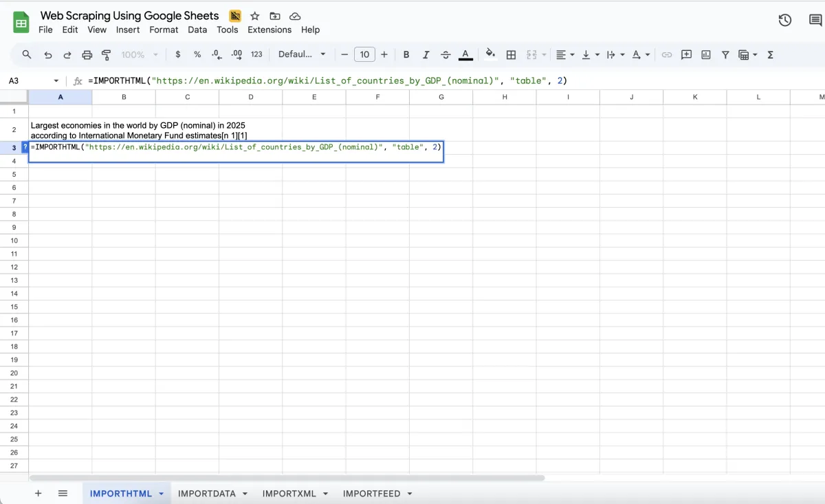The width and height of the screenshot is (825, 504).
Task: Select column D header
Action: pyautogui.click(x=250, y=97)
